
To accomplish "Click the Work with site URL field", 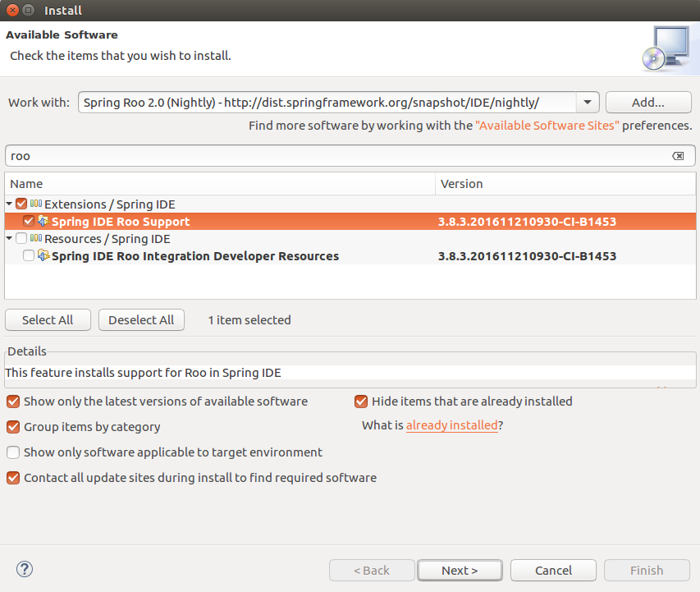I will click(x=327, y=103).
